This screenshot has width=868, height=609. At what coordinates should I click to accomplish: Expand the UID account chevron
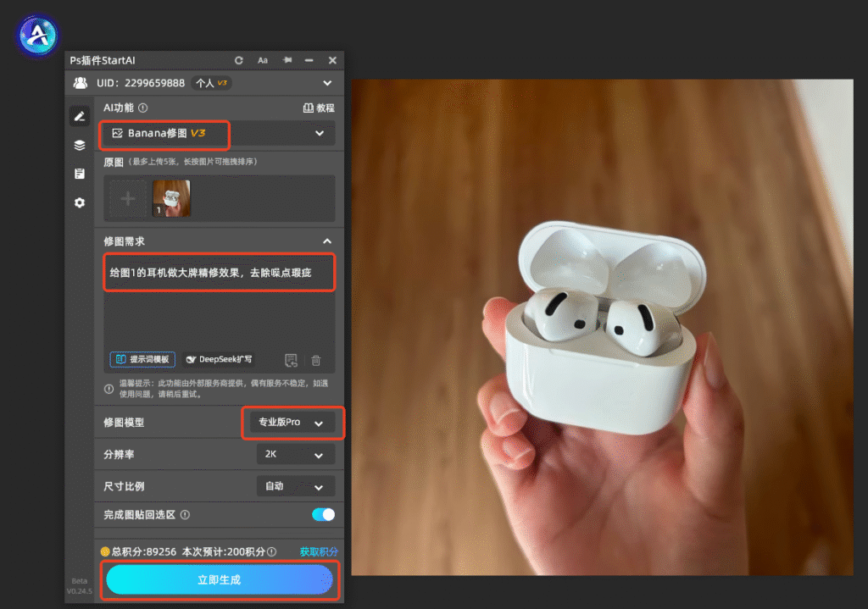pos(328,83)
